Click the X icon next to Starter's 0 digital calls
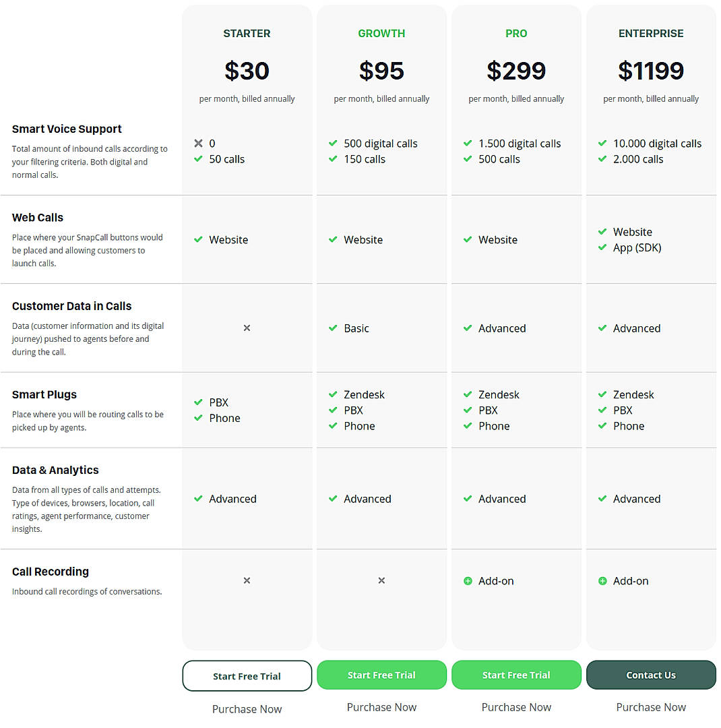Viewport: 721px width, 728px height. pos(198,143)
